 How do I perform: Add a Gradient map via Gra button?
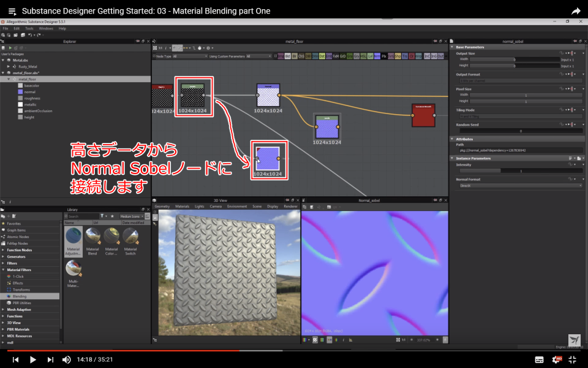point(350,56)
